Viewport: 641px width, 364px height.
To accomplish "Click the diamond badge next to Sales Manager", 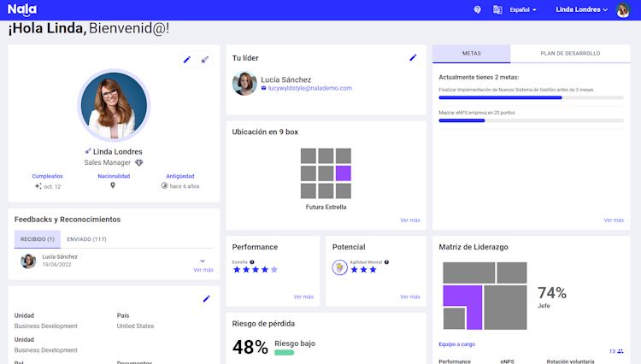I will pyautogui.click(x=139, y=162).
